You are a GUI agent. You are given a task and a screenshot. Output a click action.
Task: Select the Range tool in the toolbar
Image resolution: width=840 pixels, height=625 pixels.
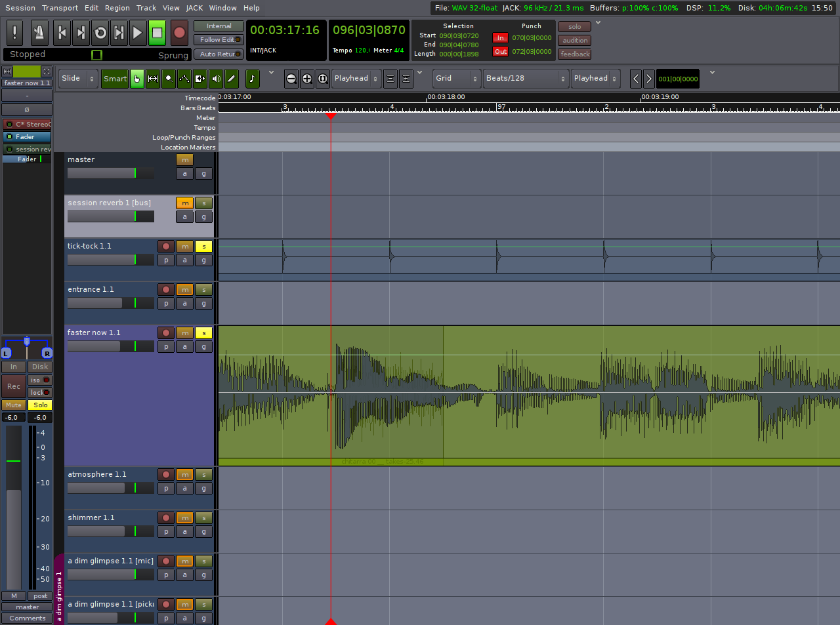(153, 79)
